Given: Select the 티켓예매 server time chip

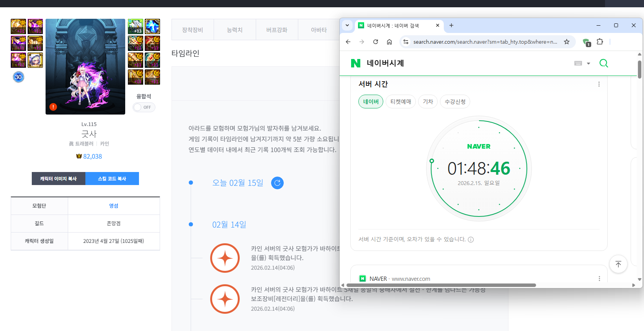Looking at the screenshot, I should point(400,102).
